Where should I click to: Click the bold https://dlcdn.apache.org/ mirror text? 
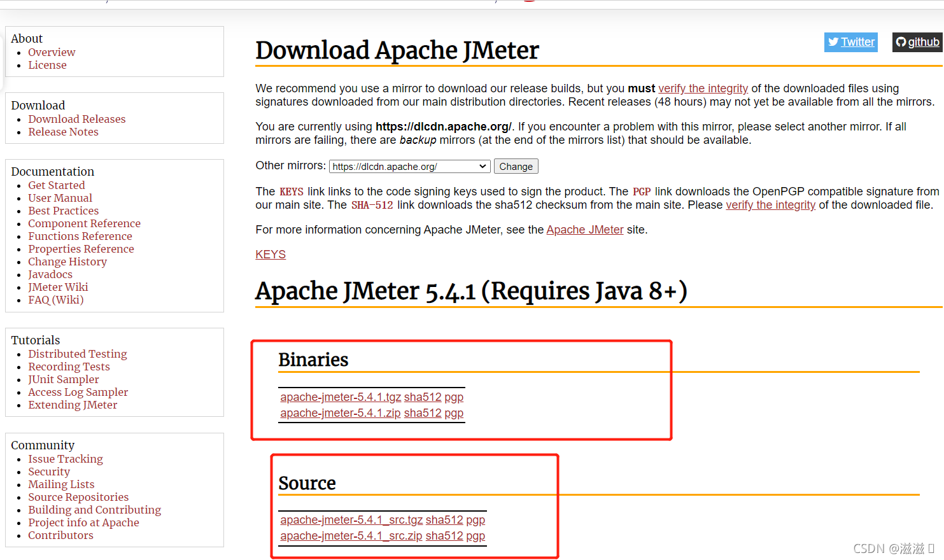[x=443, y=127]
